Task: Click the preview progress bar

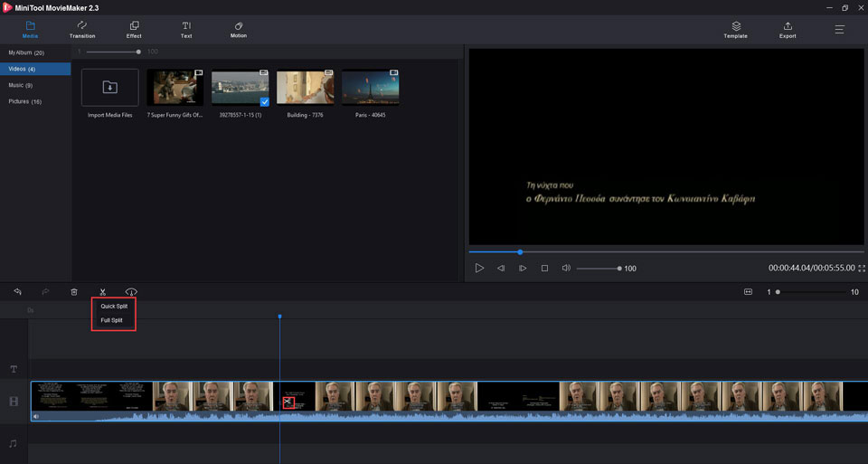Action: pos(666,252)
